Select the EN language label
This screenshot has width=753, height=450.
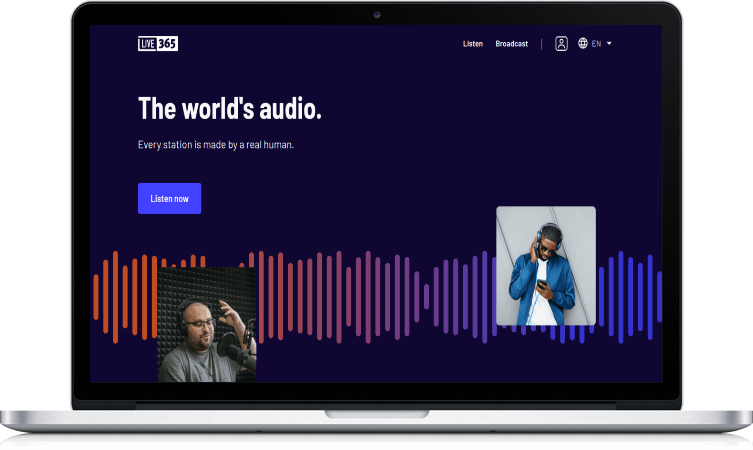pyautogui.click(x=596, y=44)
